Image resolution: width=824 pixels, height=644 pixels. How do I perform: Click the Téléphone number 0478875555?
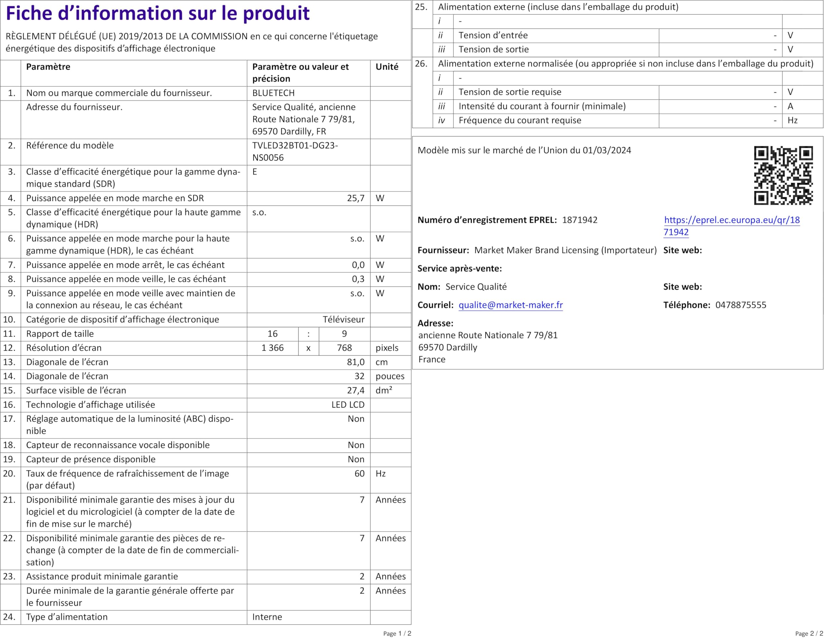(x=741, y=305)
